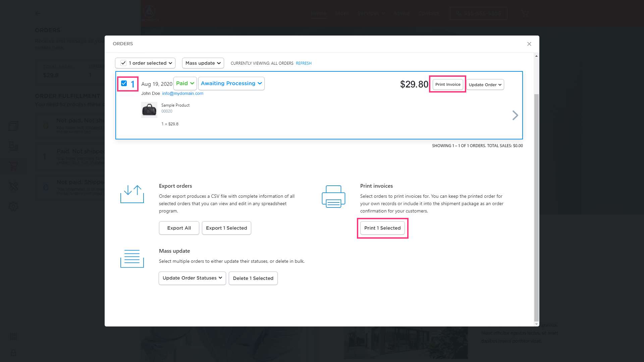Close the Orders dialog
The height and width of the screenshot is (362, 644).
pyautogui.click(x=529, y=44)
